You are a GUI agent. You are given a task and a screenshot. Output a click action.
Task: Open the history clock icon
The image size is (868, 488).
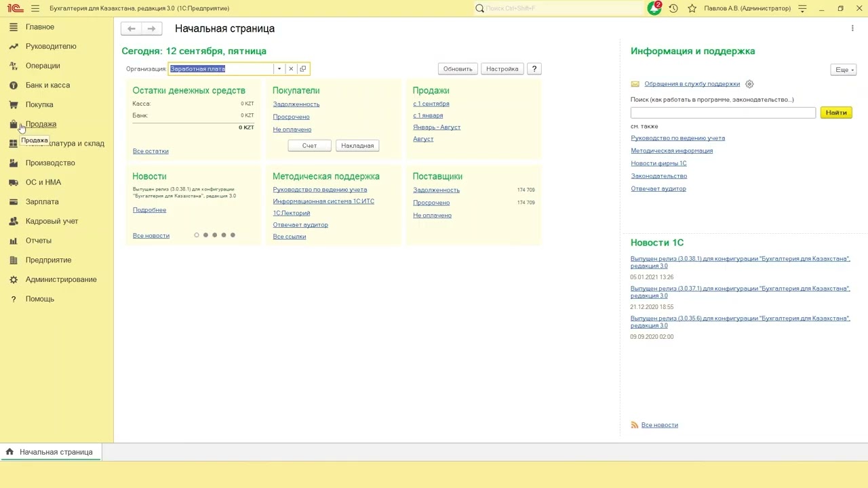tap(673, 8)
